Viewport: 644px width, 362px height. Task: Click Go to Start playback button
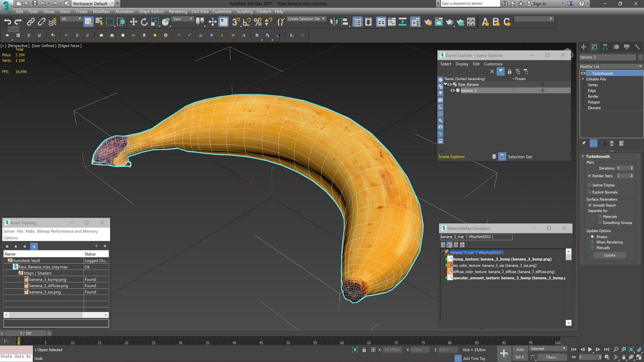574,349
